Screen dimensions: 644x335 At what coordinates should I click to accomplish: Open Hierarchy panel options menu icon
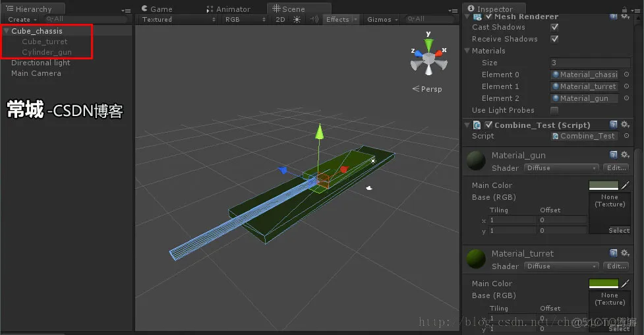126,11
